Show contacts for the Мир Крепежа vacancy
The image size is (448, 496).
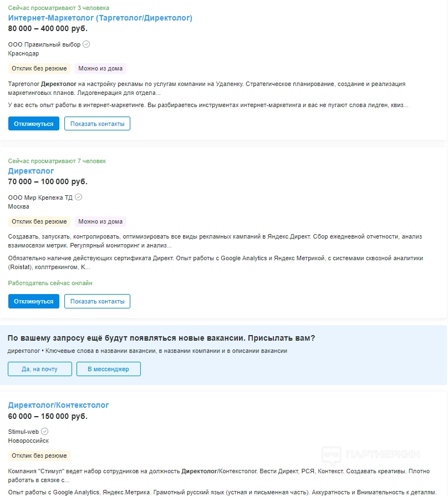97,301
